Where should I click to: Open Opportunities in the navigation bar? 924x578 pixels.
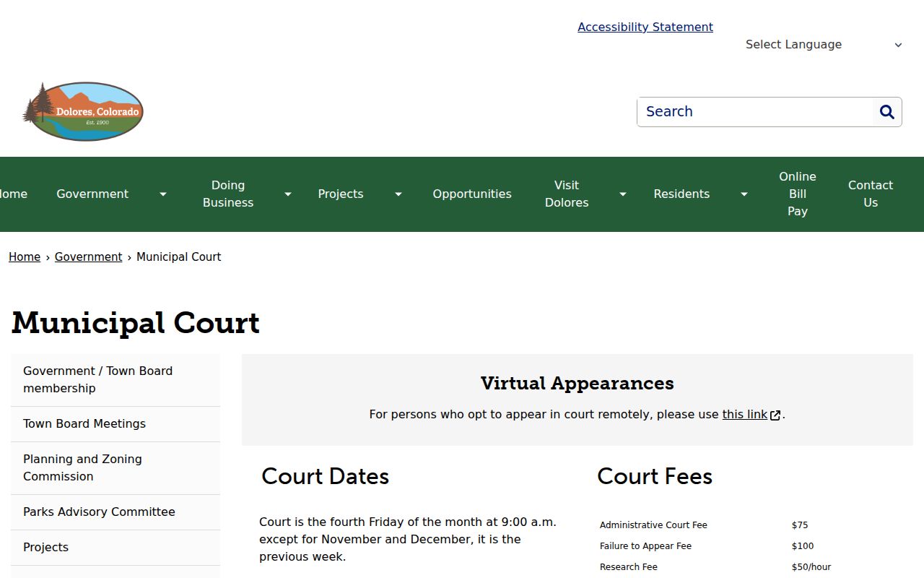point(472,194)
